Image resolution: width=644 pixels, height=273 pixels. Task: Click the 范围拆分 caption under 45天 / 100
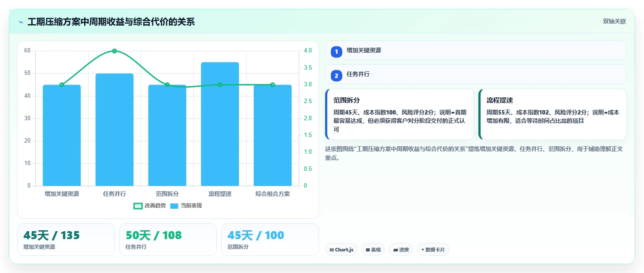tap(238, 247)
